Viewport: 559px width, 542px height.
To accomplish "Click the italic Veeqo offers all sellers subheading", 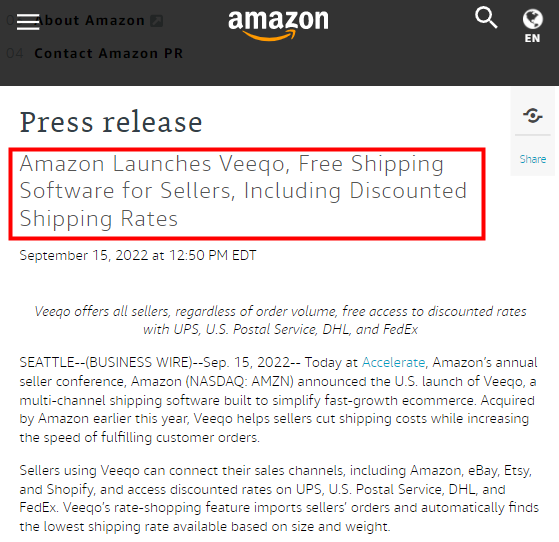I will click(280, 320).
